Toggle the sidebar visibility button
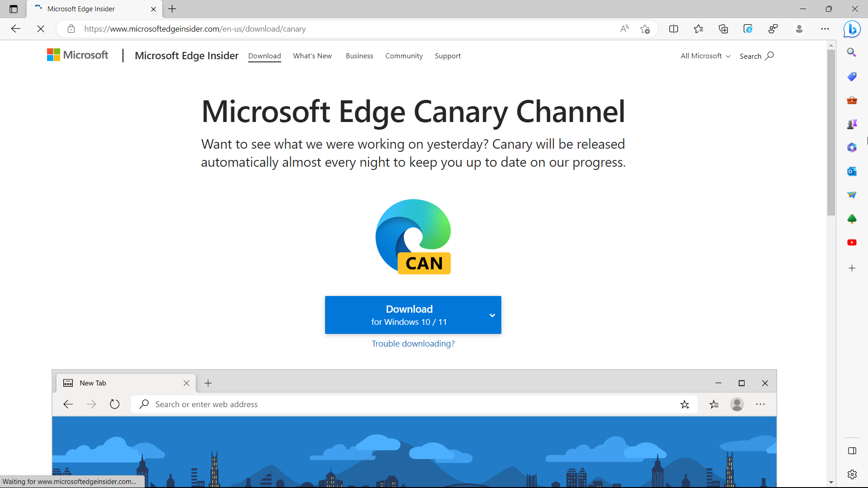 click(x=852, y=451)
